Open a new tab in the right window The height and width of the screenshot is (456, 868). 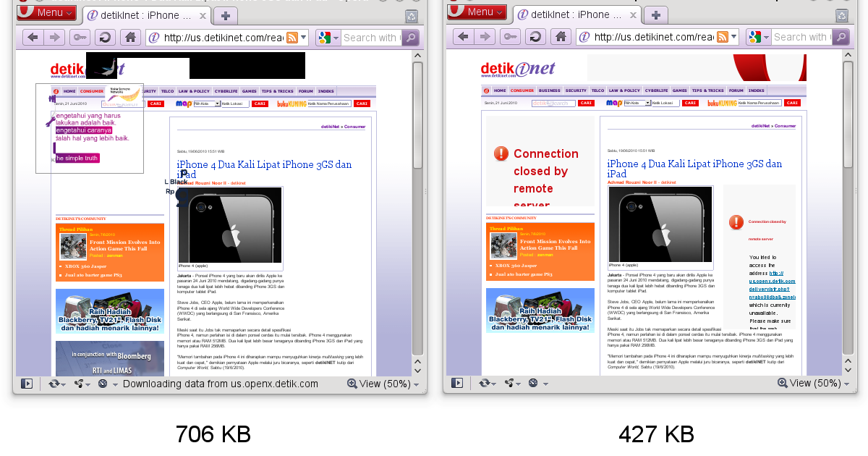pyautogui.click(x=656, y=15)
